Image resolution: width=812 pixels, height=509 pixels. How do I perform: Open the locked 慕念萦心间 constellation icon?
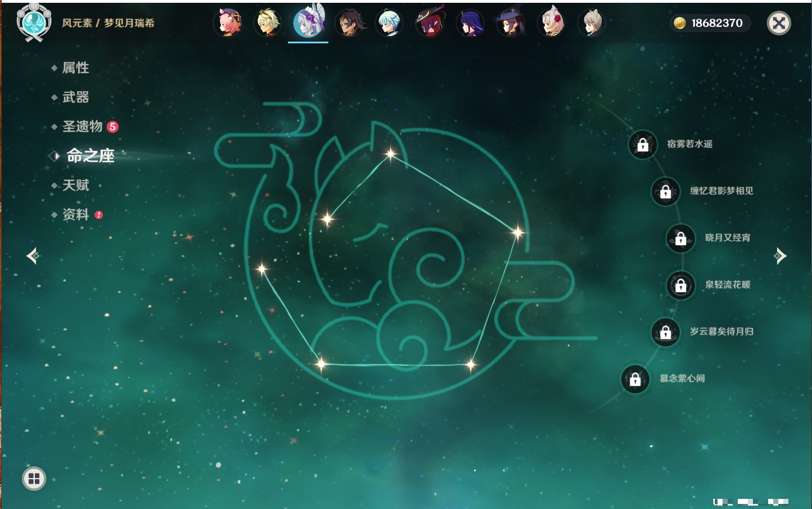(635, 379)
